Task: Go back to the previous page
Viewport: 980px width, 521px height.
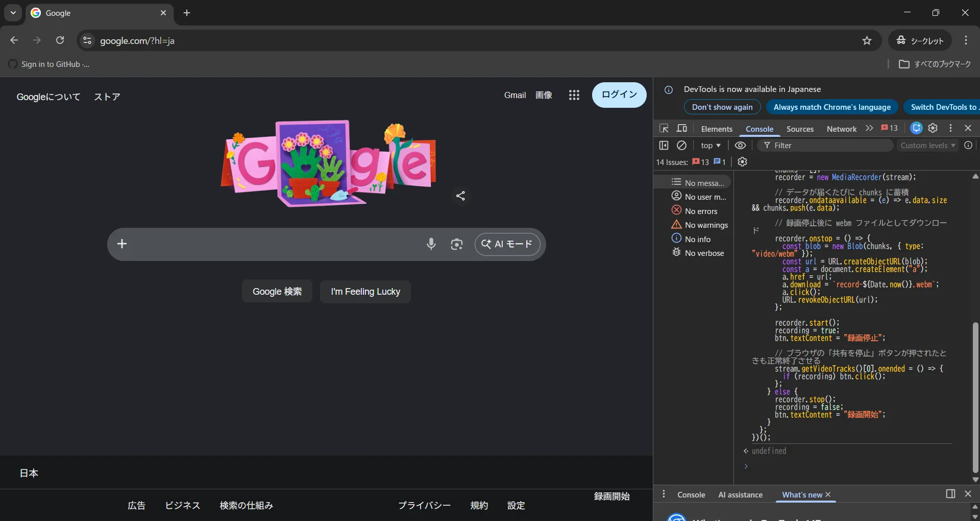Action: [14, 40]
